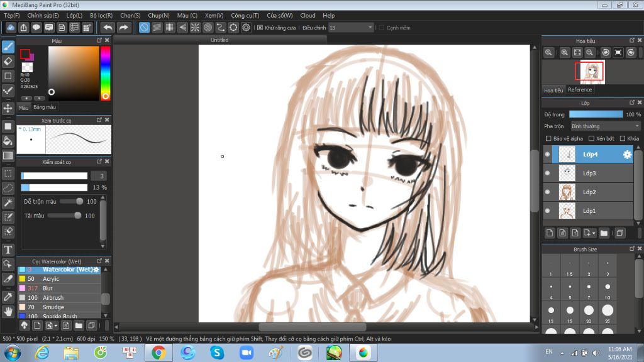Image resolution: width=644 pixels, height=362 pixels.
Task: Click the Redo arrow in toolbar
Action: (x=123, y=28)
